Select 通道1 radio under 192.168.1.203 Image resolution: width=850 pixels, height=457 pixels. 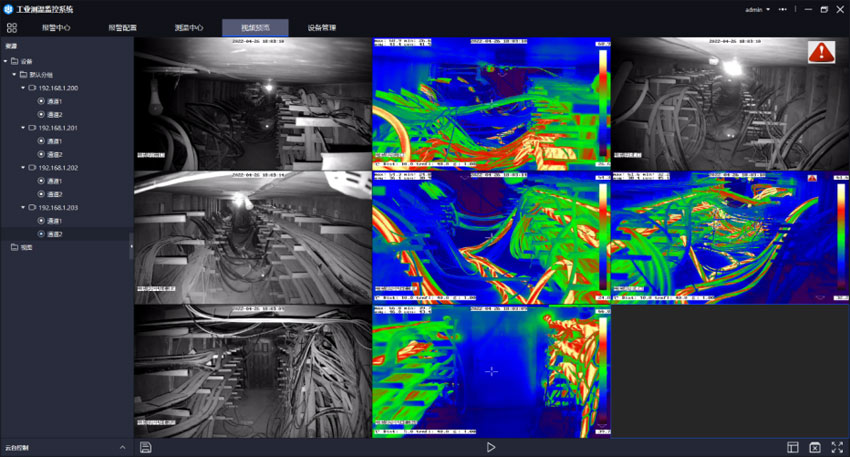[x=41, y=221]
